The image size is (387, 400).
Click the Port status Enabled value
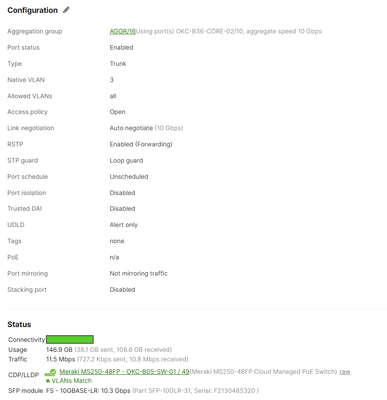[121, 47]
